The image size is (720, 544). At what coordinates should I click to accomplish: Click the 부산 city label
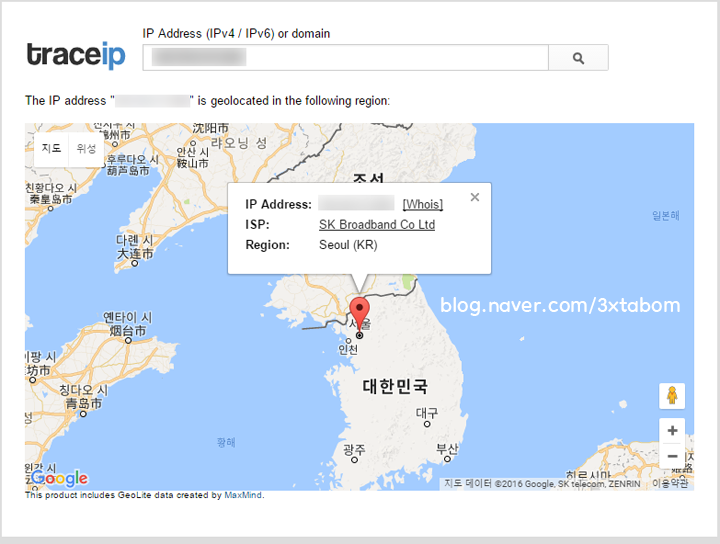pyautogui.click(x=447, y=449)
